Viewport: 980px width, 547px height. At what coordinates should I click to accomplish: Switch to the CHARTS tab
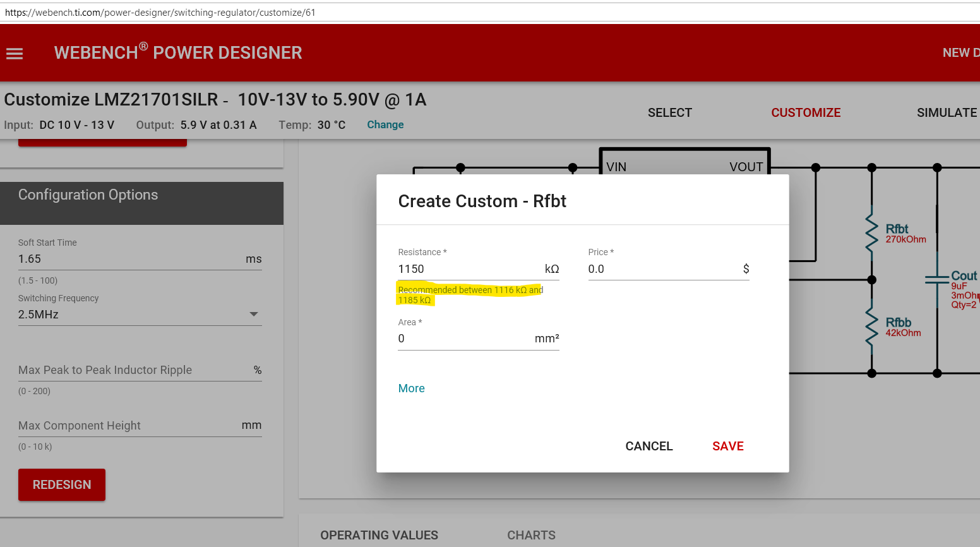click(x=531, y=535)
